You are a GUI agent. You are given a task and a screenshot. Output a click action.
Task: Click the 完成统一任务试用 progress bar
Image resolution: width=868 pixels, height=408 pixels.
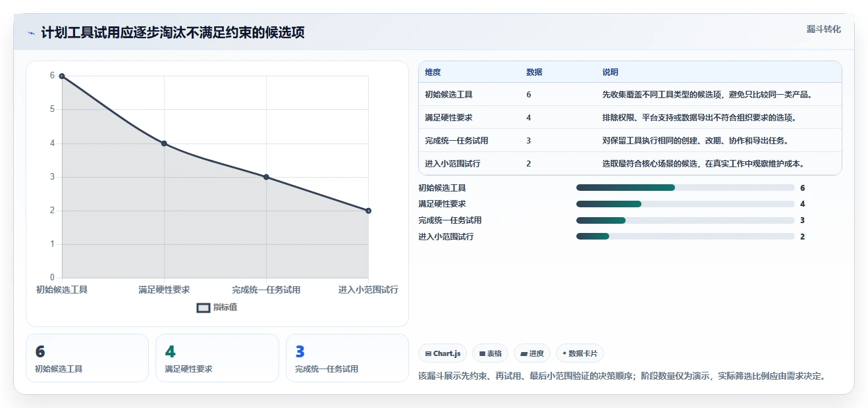(x=686, y=220)
